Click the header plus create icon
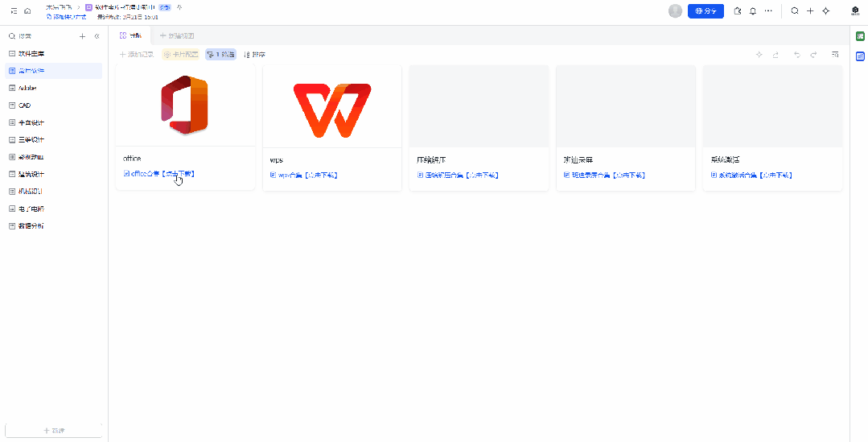868x442 pixels. click(810, 11)
